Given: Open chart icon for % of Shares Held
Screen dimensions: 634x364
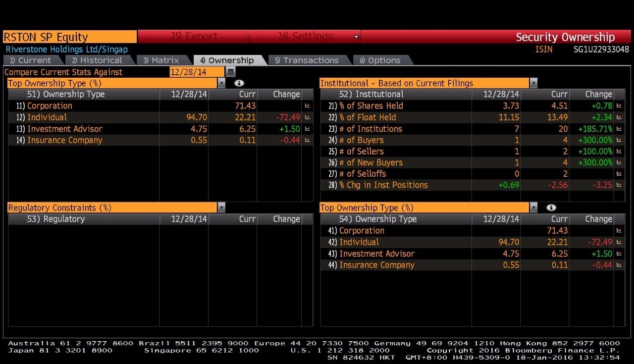Looking at the screenshot, I should [619, 106].
